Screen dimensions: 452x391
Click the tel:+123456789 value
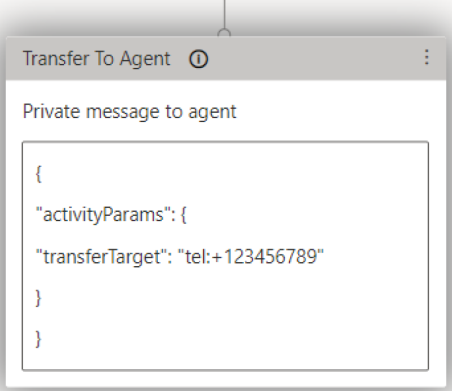tap(251, 256)
